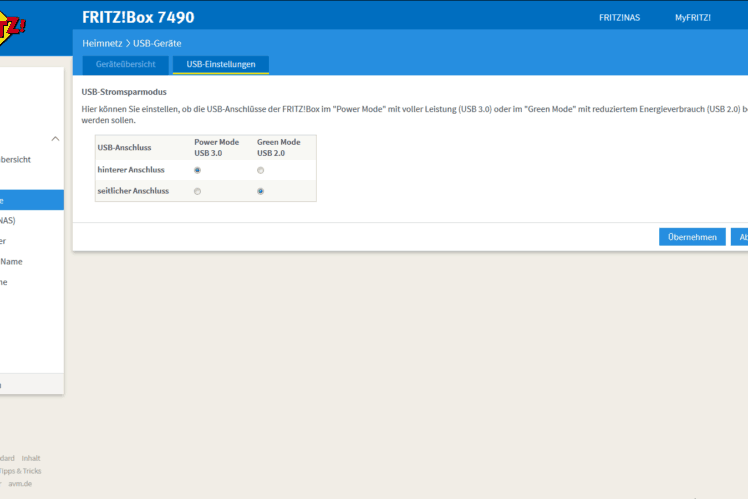Collapse the sidebar menu section chevron
The height and width of the screenshot is (499, 748).
pyautogui.click(x=55, y=139)
